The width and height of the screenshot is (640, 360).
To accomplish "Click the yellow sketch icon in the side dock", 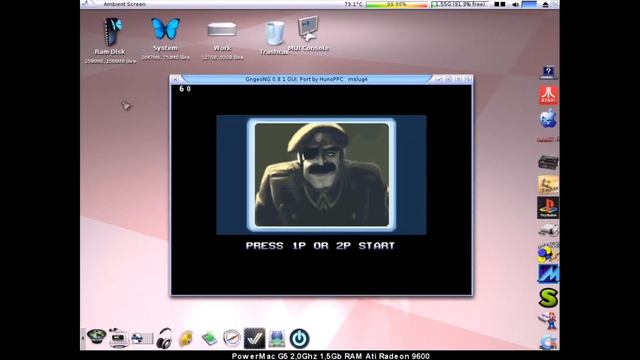I will pos(548,185).
